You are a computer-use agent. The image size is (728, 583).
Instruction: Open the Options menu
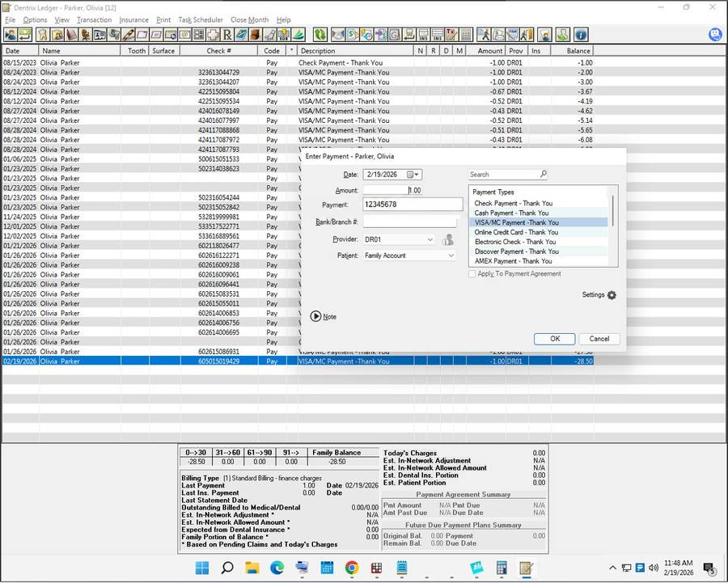coord(35,20)
